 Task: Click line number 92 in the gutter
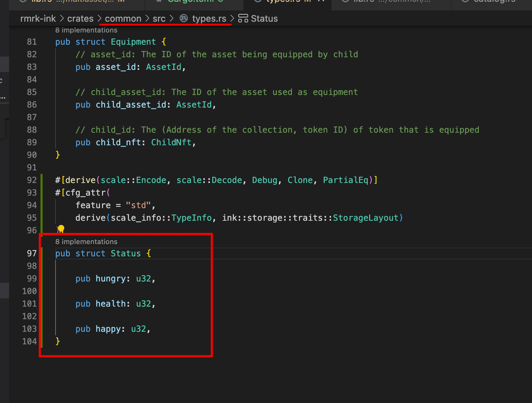coord(31,180)
